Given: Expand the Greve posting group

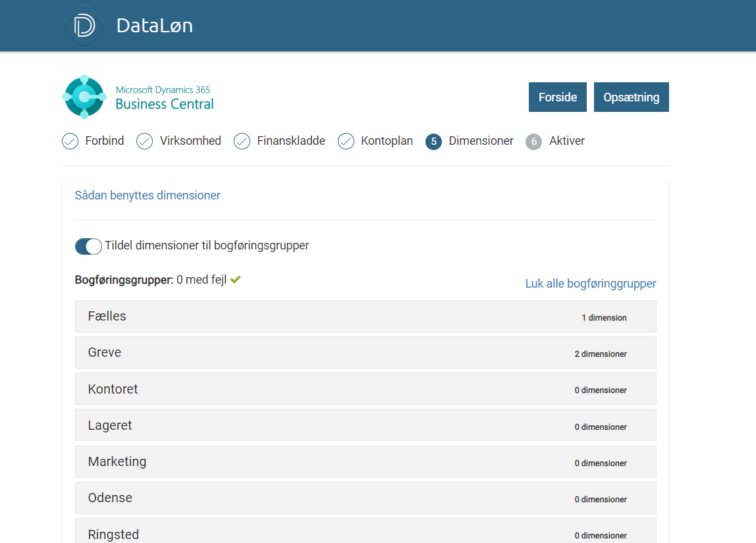Looking at the screenshot, I should (x=365, y=353).
